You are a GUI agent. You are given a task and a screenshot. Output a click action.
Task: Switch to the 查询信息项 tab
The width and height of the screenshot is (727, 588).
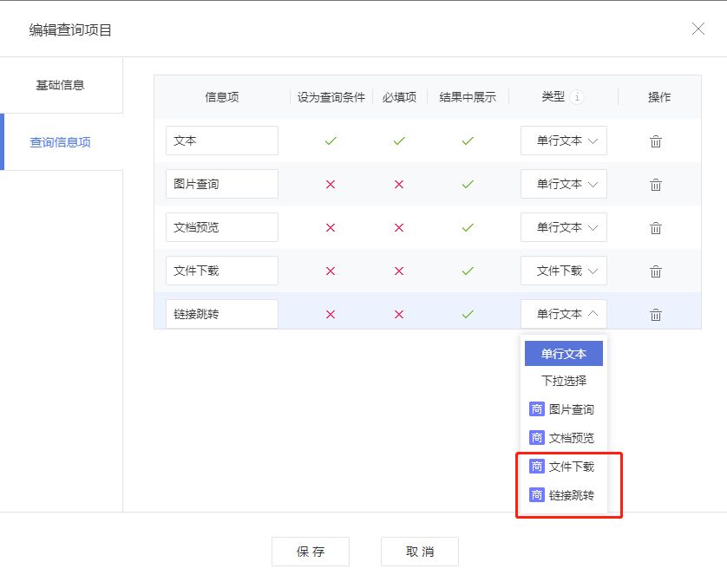click(62, 141)
